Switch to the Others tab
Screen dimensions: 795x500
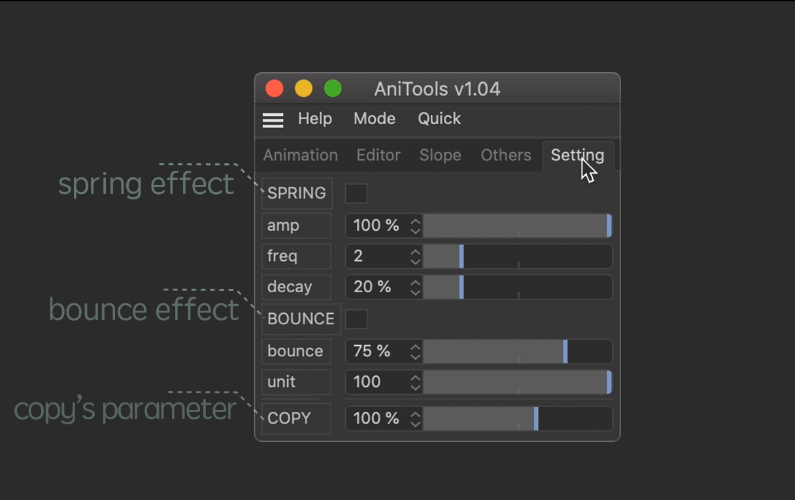point(506,155)
